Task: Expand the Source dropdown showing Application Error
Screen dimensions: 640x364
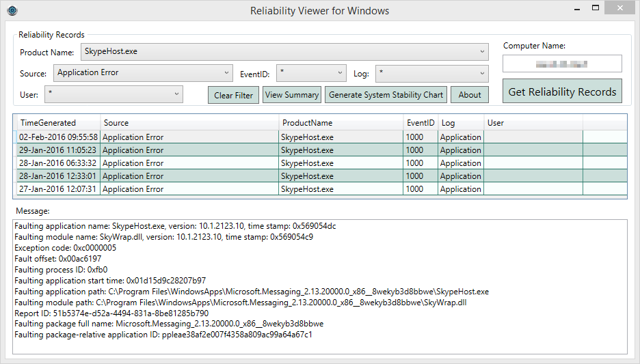Action: click(143, 73)
